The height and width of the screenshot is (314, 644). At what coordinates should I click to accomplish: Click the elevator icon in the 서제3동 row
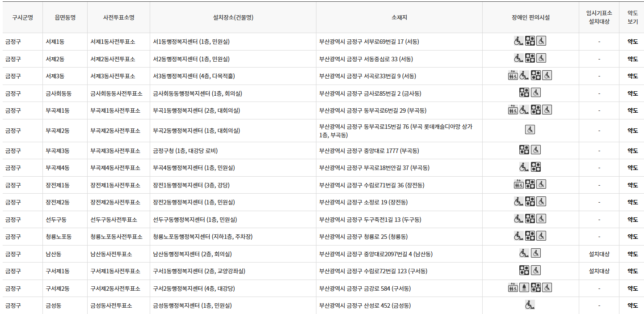pos(513,76)
